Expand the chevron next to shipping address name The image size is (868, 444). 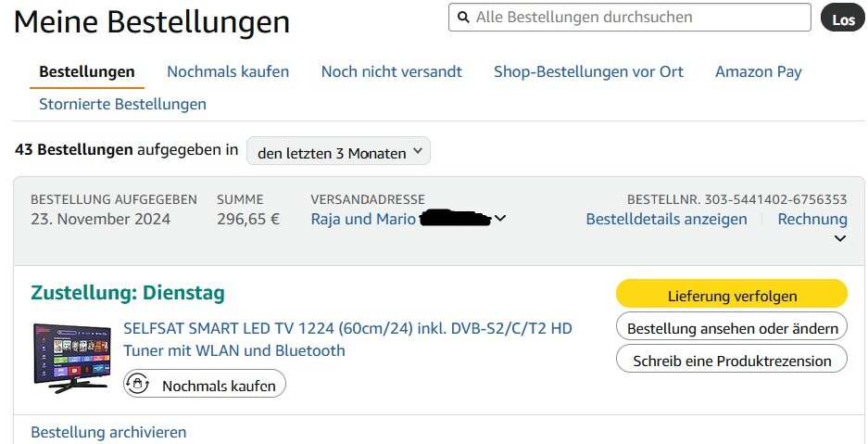(x=500, y=219)
